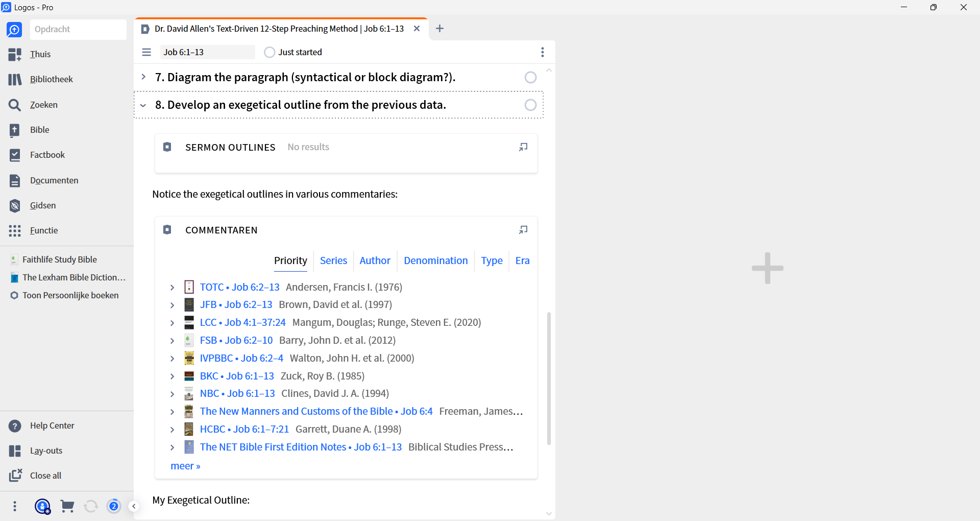Image resolution: width=980 pixels, height=521 pixels.
Task: Open the Functie tools grid icon
Action: click(15, 230)
